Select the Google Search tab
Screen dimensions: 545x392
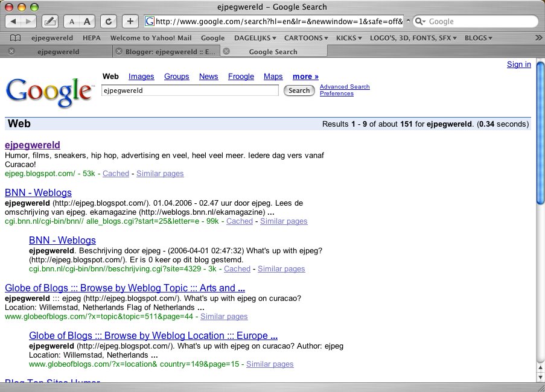[273, 52]
